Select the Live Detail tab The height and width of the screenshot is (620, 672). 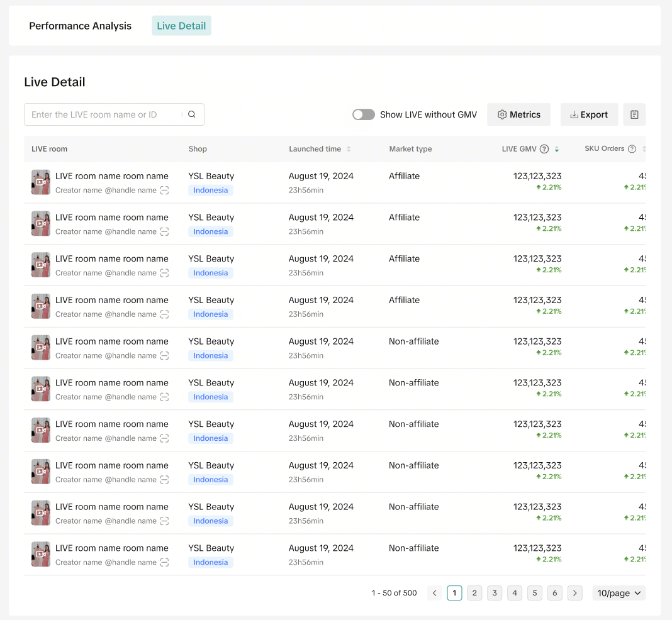(x=181, y=26)
